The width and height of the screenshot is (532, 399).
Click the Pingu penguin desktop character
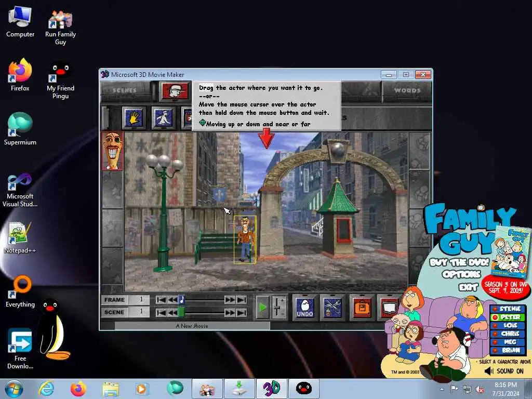[52, 329]
